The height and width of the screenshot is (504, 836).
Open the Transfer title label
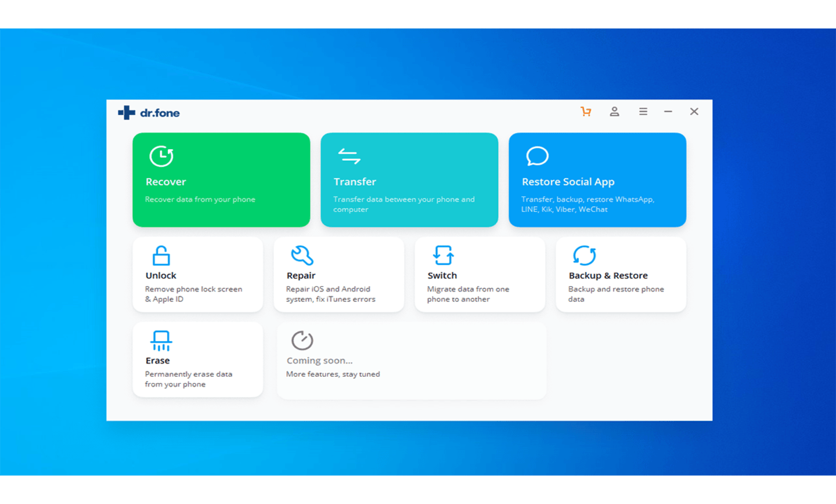click(x=355, y=182)
